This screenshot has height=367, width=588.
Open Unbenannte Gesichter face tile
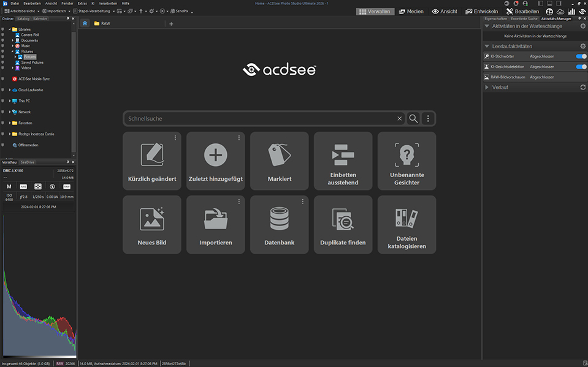(407, 161)
